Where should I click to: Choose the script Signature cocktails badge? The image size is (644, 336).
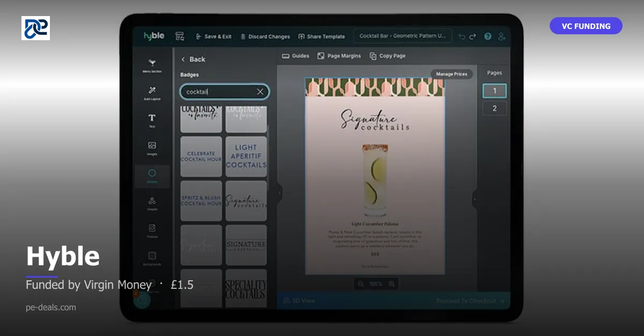point(246,201)
